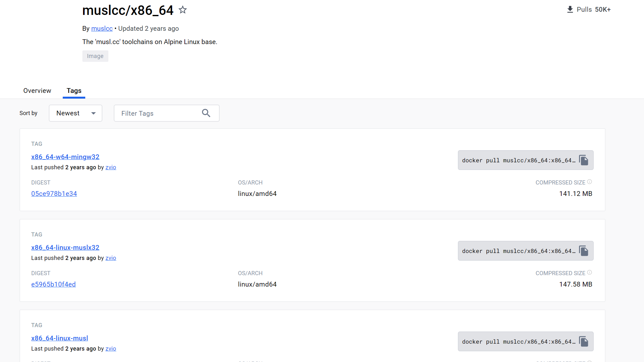Open the x86_64-w64-mingw32 tag link
This screenshot has width=644, height=362.
(65, 157)
